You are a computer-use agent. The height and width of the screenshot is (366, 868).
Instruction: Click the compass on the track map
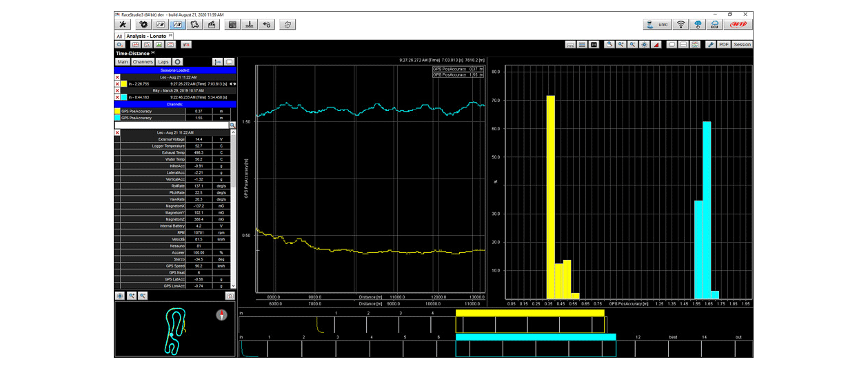point(221,315)
